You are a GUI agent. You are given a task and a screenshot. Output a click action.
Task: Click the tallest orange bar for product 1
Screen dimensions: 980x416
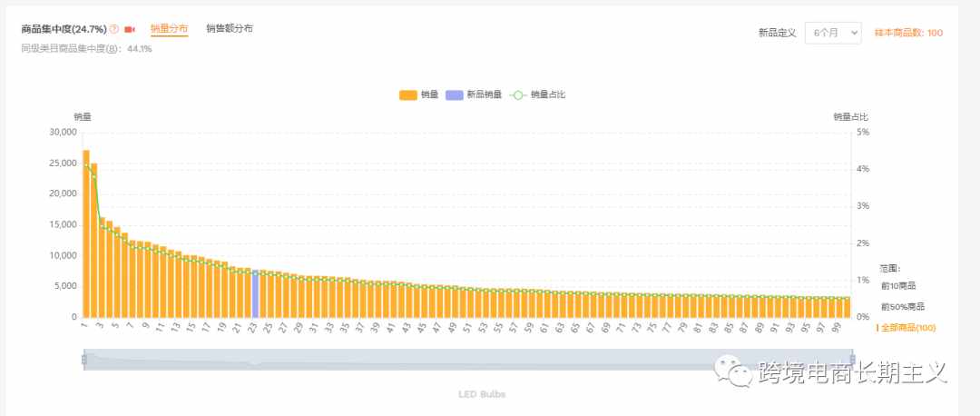click(x=86, y=233)
